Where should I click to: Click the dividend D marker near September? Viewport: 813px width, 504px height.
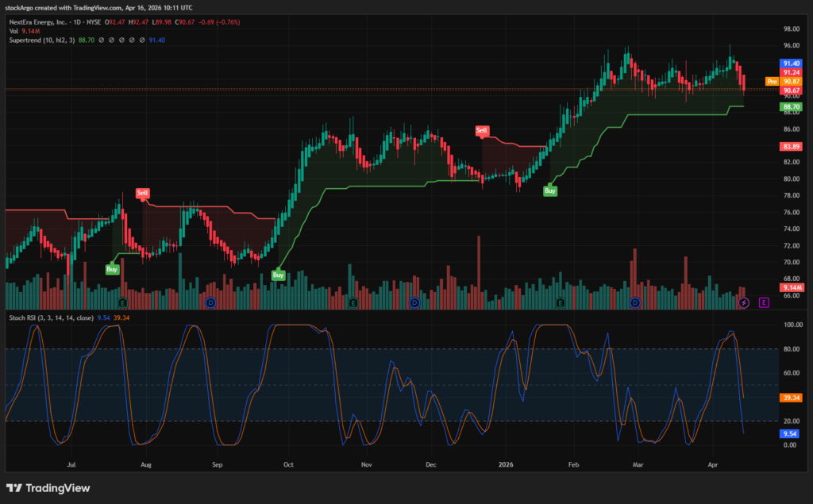pyautogui.click(x=210, y=302)
